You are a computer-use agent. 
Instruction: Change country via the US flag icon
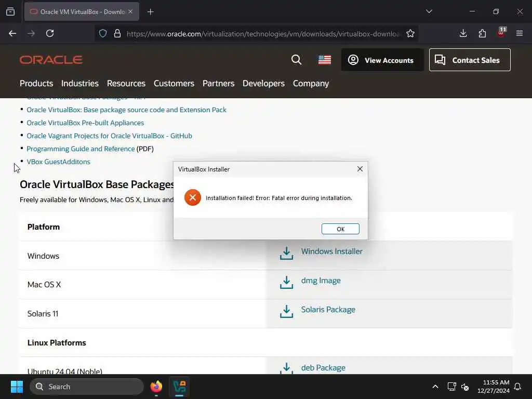pos(325,60)
